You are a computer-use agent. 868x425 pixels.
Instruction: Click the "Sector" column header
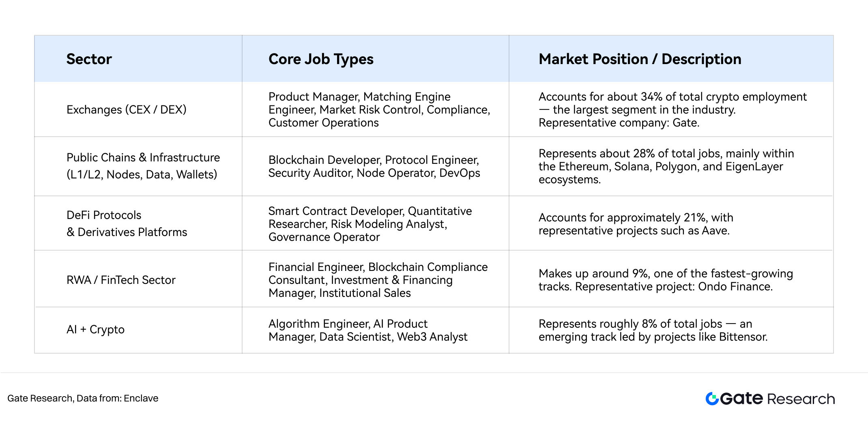(89, 59)
